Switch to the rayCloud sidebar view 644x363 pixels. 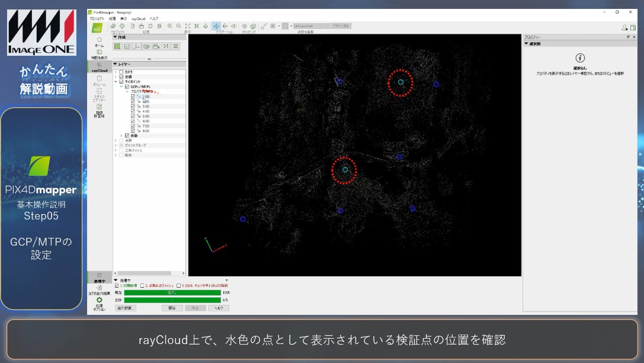99,66
